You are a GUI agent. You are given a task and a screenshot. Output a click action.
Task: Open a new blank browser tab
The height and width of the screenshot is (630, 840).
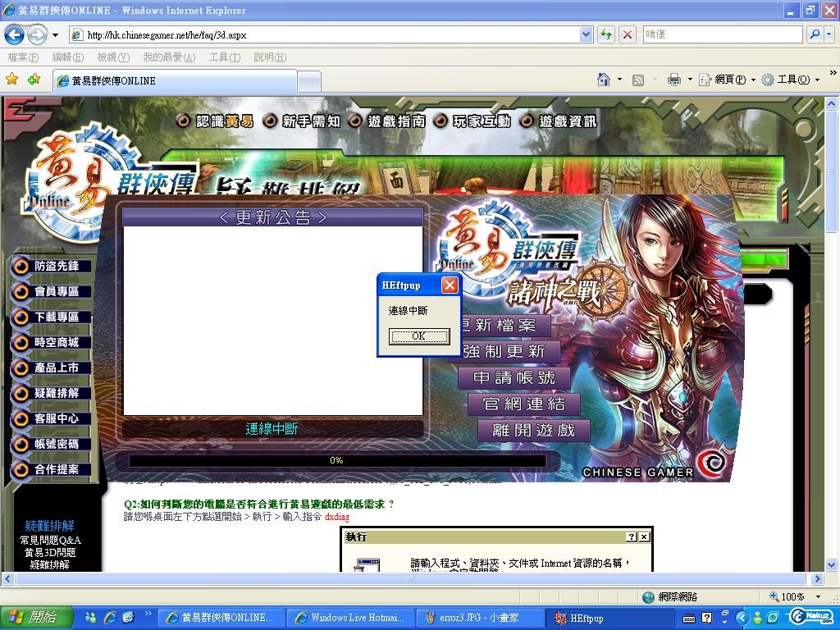tap(309, 81)
